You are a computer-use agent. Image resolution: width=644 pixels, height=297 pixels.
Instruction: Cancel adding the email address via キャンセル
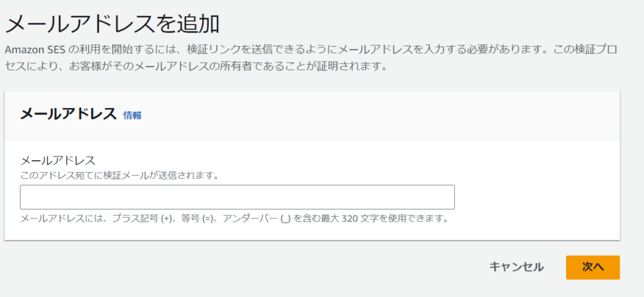tap(516, 267)
